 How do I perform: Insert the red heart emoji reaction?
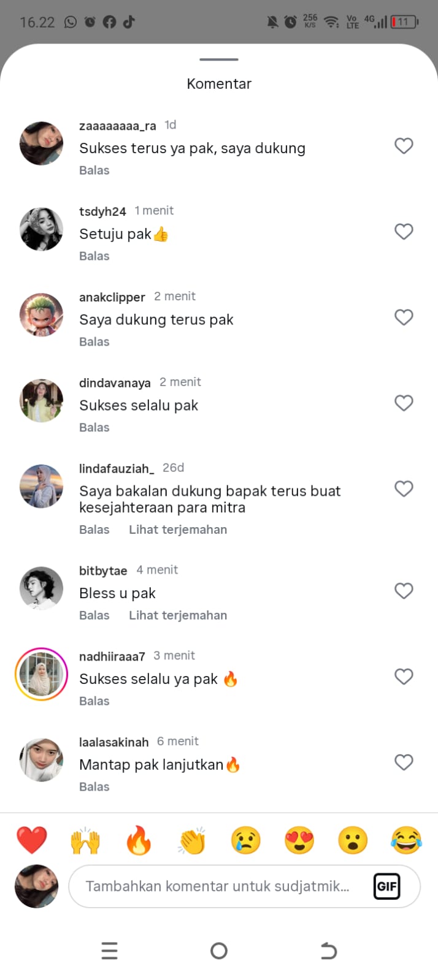point(32,840)
